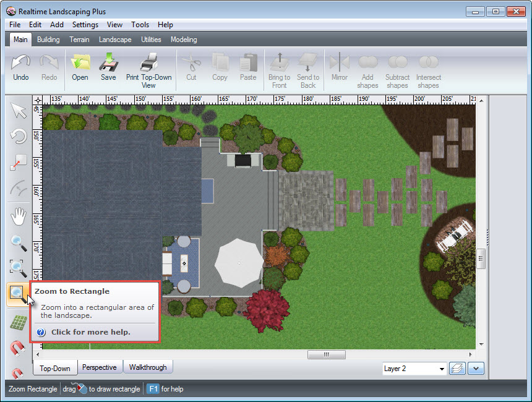Screen dimensions: 532x402
Task: Select the point editing tool with red line
Action: pos(19,163)
